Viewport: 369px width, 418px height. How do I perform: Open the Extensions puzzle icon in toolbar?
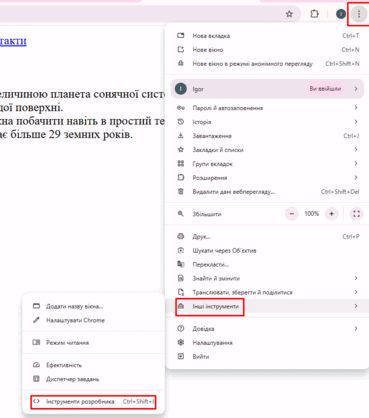pyautogui.click(x=314, y=14)
